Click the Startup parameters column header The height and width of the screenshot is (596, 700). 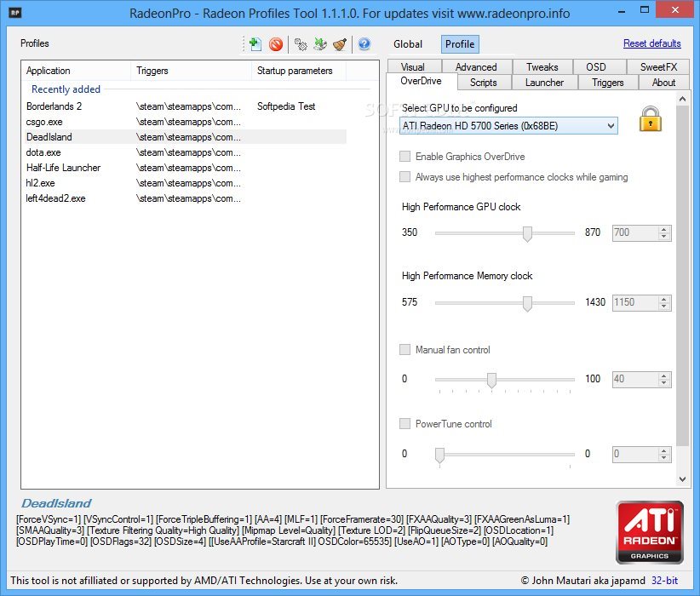point(299,71)
